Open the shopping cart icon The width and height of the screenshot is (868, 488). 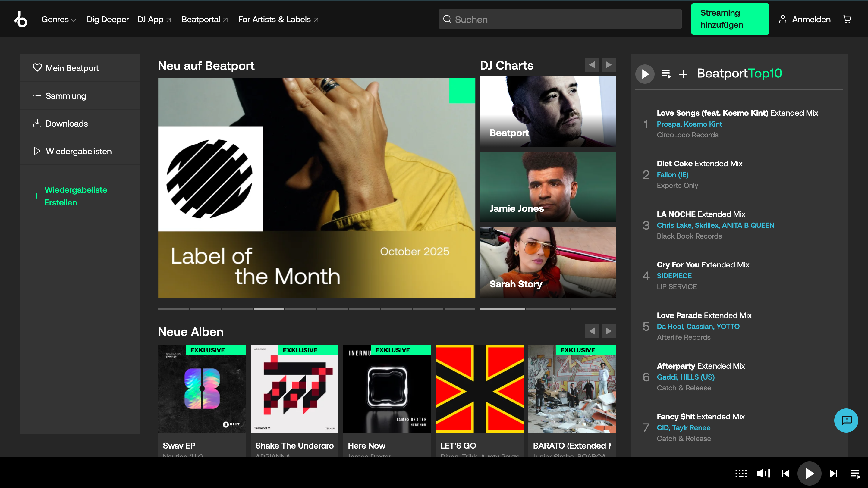(847, 19)
